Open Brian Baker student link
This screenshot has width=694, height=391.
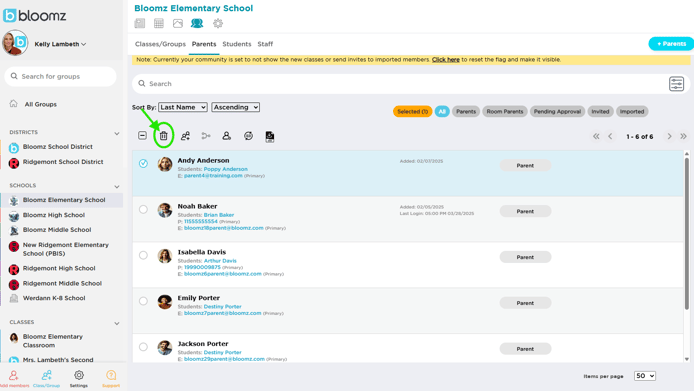point(219,215)
